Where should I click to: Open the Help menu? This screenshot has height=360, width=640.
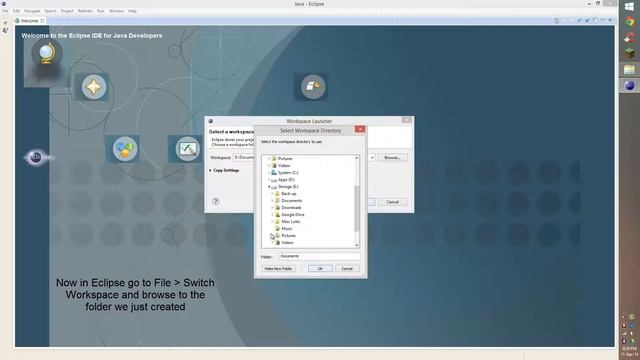coord(132,11)
